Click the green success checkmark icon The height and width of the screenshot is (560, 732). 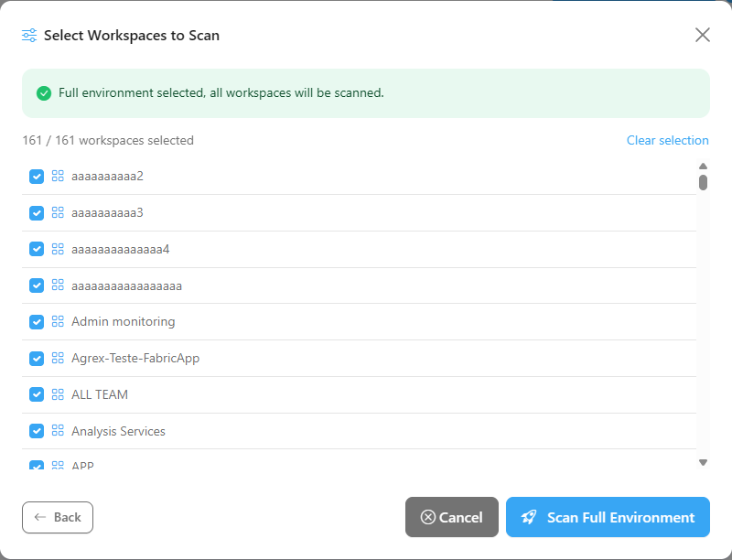[x=44, y=93]
